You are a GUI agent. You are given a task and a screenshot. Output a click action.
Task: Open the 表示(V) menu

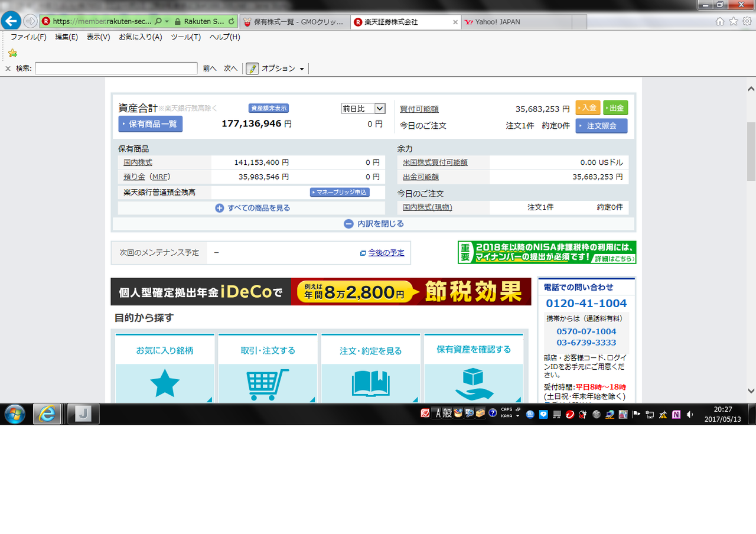click(98, 37)
